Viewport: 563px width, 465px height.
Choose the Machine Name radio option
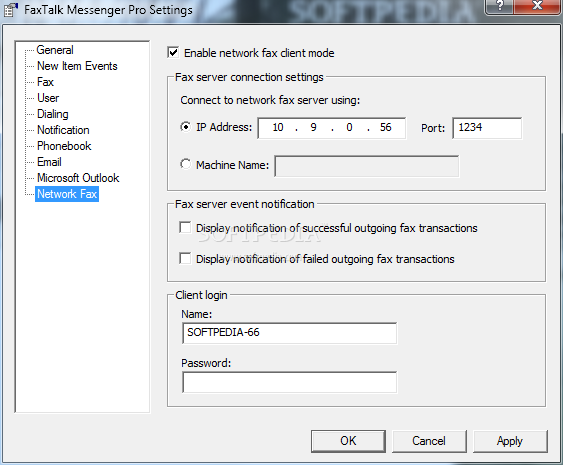click(186, 164)
